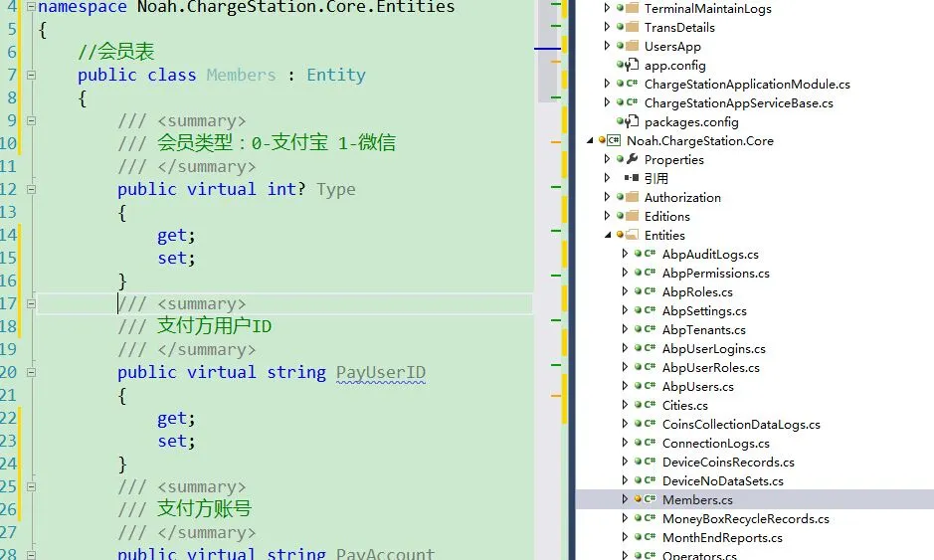
Task: Click the Noah.ChargeStation.Core project icon
Action: (614, 140)
